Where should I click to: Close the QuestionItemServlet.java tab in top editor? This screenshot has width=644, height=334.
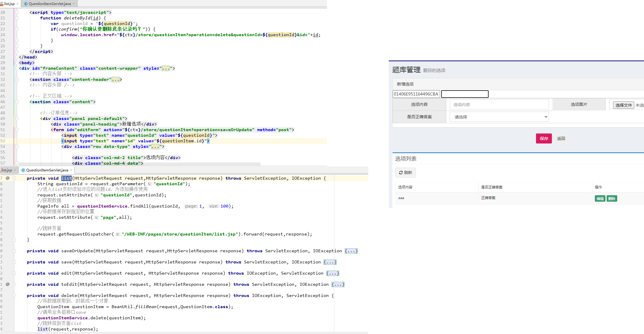(x=74, y=4)
